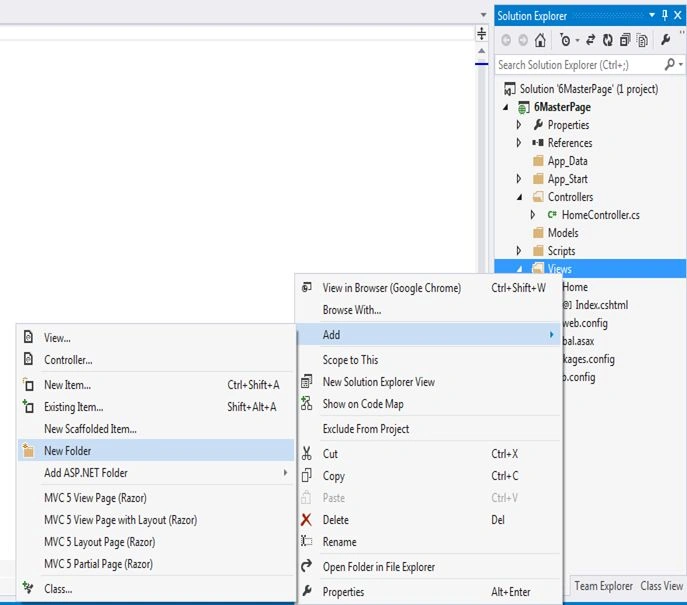Choose Copy from the context menu
687x605 pixels.
(x=428, y=475)
